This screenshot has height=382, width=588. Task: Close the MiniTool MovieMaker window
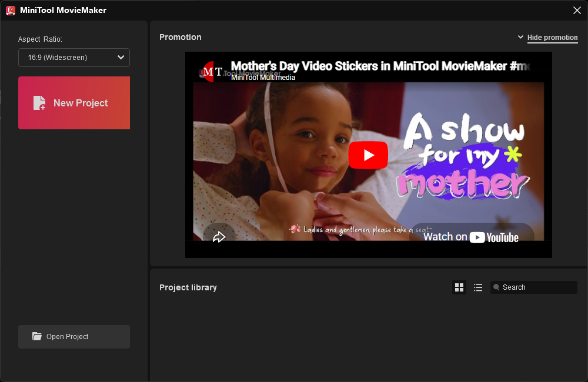577,10
